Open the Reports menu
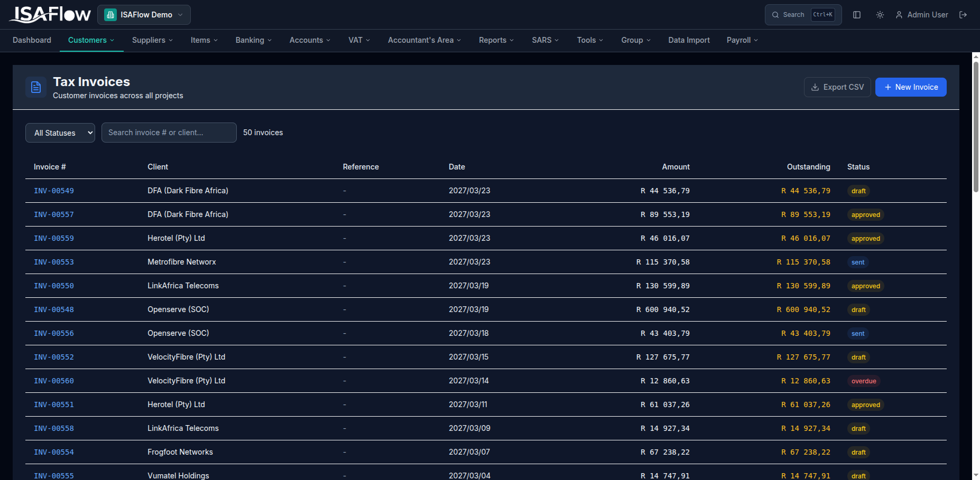Image resolution: width=980 pixels, height=480 pixels. tap(496, 40)
